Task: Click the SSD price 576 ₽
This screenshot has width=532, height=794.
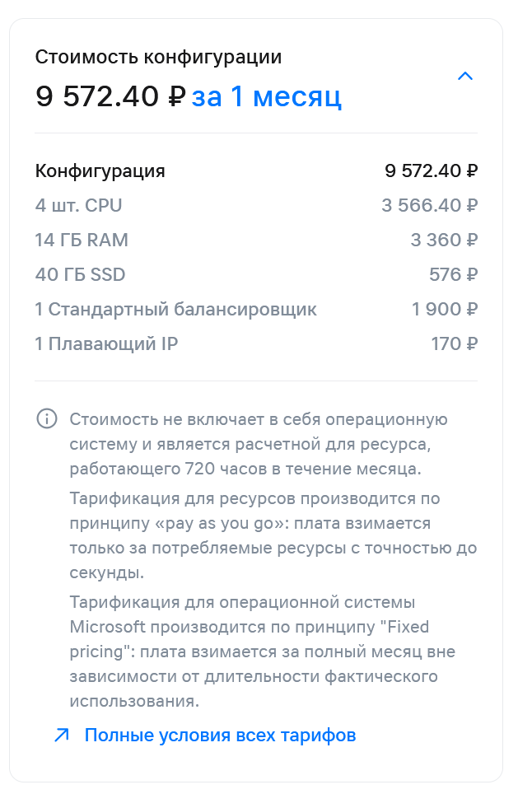Action: [453, 275]
